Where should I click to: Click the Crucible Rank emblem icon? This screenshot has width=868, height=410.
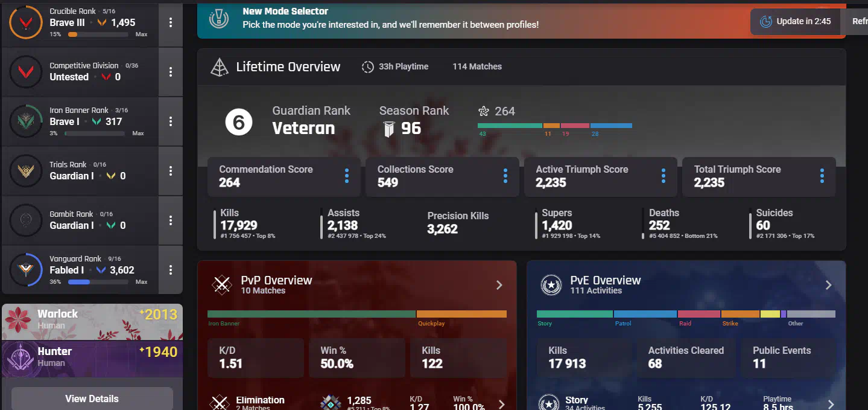26,22
